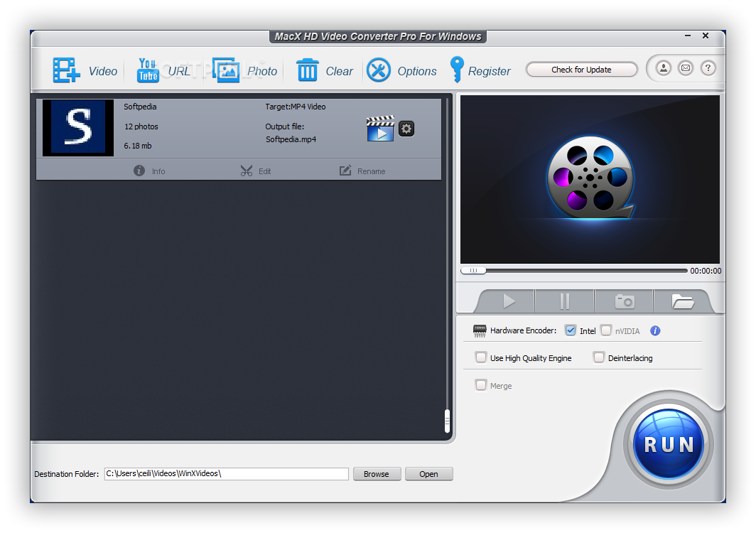Viewport: 756px width, 533px height.
Task: Click the '6.18 mb' size text
Action: pos(137,146)
